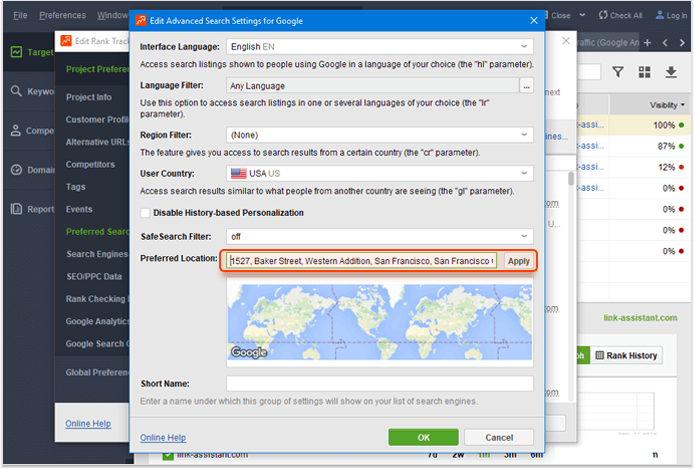Click the Rank History table icon button
The height and width of the screenshot is (469, 694).
600,355
